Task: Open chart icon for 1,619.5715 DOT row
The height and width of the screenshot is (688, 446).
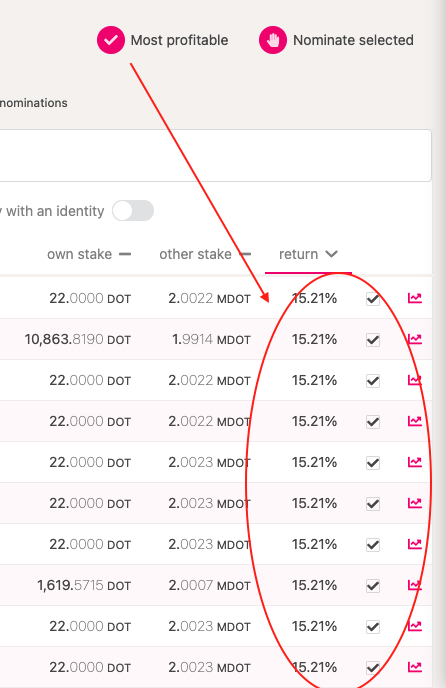Action: [x=415, y=585]
